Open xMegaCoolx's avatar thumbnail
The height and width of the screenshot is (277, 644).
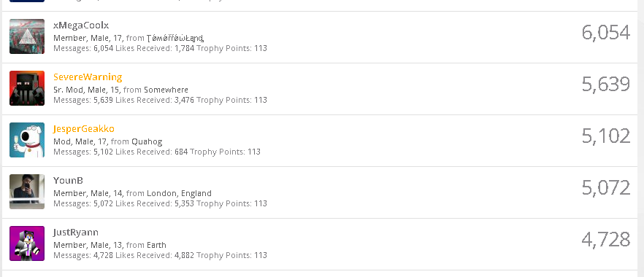[27, 36]
